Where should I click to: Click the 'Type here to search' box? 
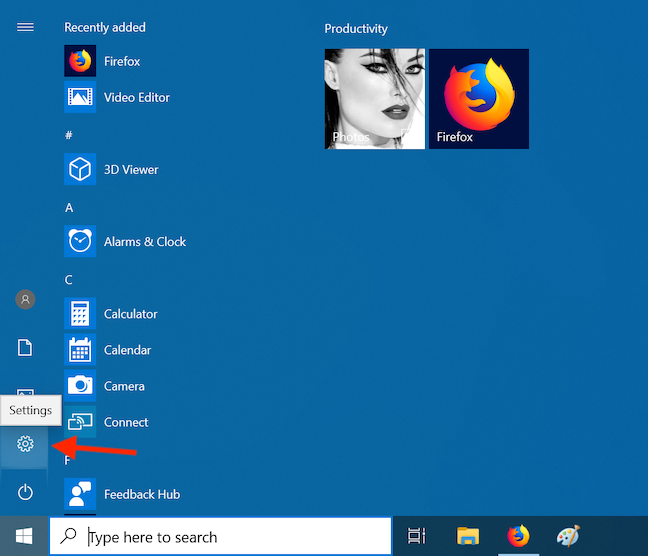[x=221, y=537]
